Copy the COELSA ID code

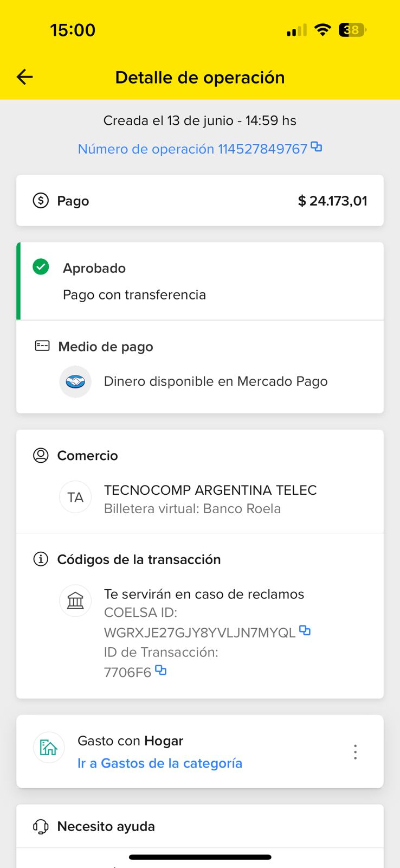pyautogui.click(x=305, y=630)
